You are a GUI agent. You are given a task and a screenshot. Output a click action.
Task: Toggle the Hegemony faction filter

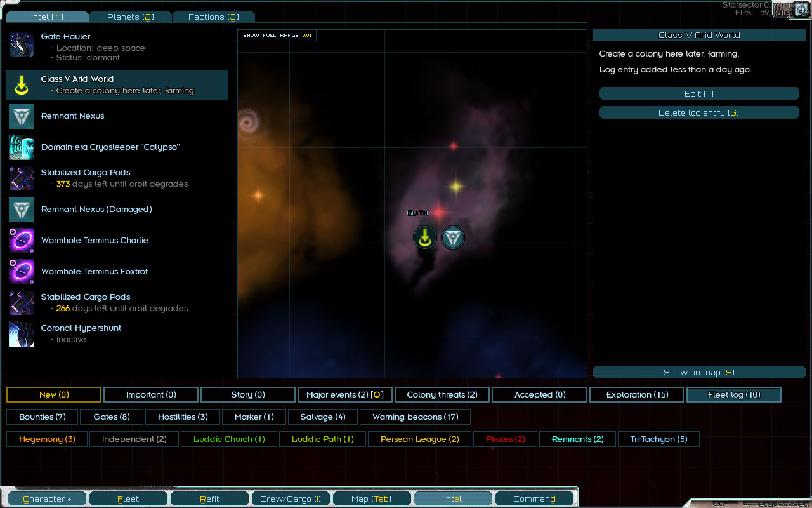47,439
